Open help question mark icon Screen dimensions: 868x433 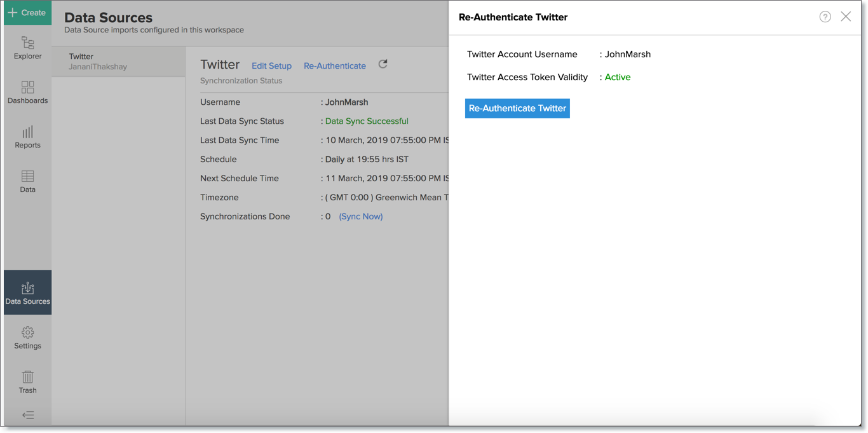(x=825, y=17)
